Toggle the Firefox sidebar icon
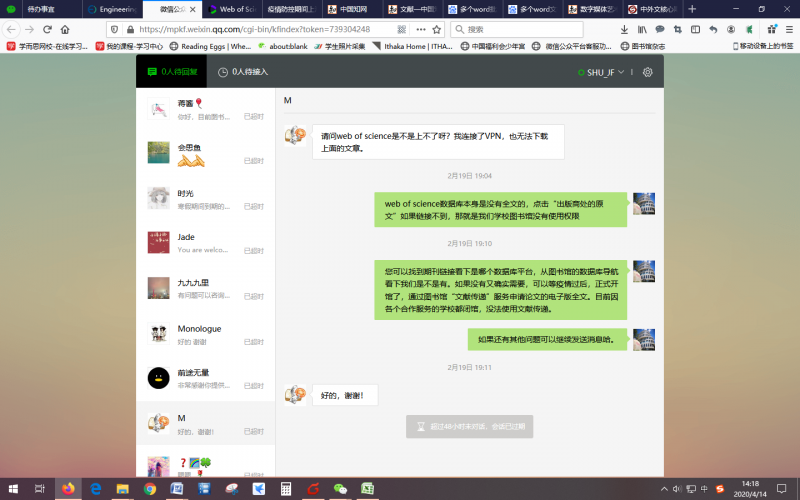 point(695,30)
